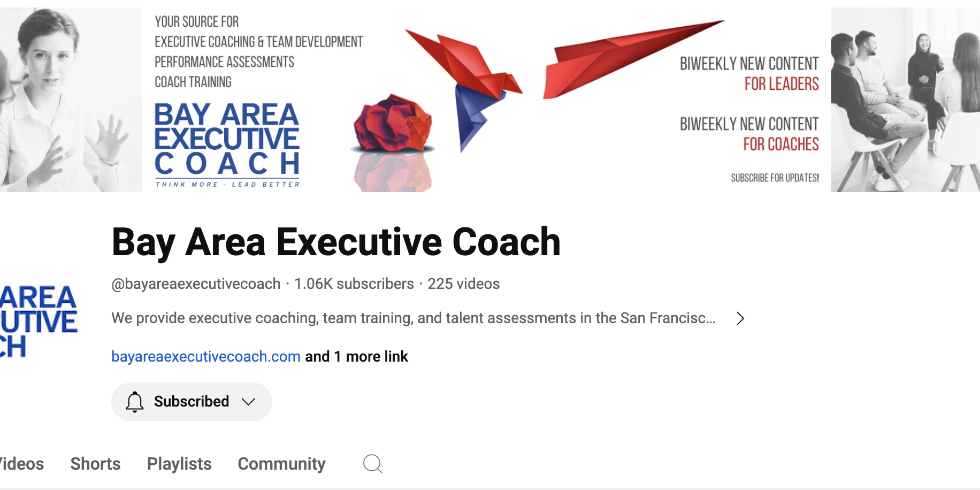Click the arrow to expand the channel description
This screenshot has width=980, height=490.
(740, 318)
